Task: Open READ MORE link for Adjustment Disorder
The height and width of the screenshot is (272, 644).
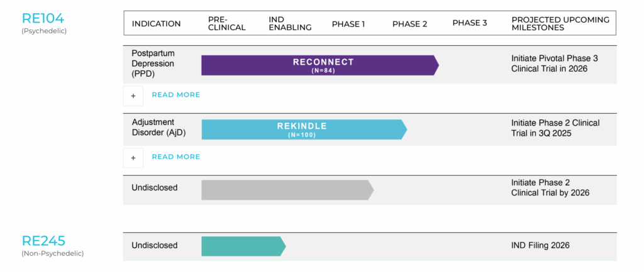Action: click(x=176, y=156)
